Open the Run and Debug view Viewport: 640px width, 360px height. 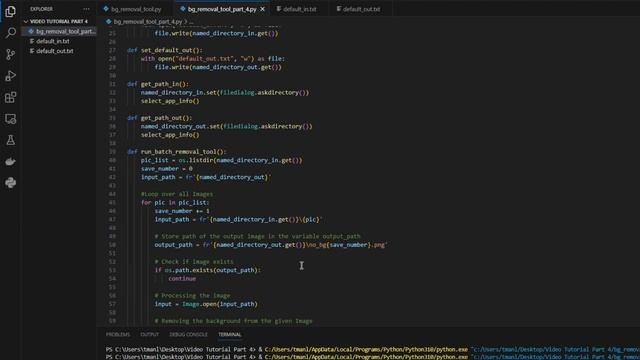tap(11, 76)
